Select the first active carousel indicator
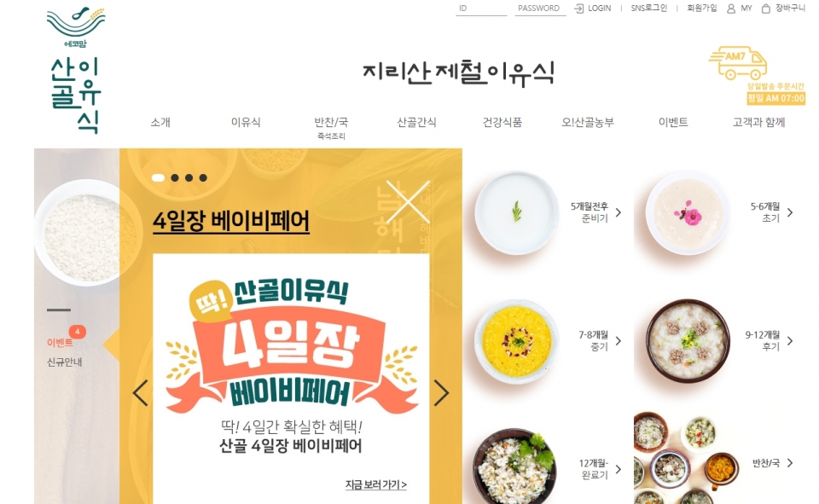Screen dimensions: 819x504 pyautogui.click(x=159, y=177)
